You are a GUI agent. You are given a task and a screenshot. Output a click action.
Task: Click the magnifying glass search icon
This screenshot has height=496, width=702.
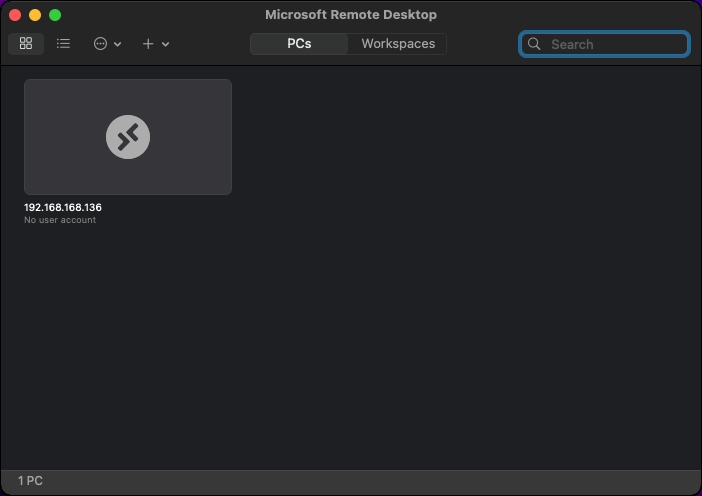534,44
